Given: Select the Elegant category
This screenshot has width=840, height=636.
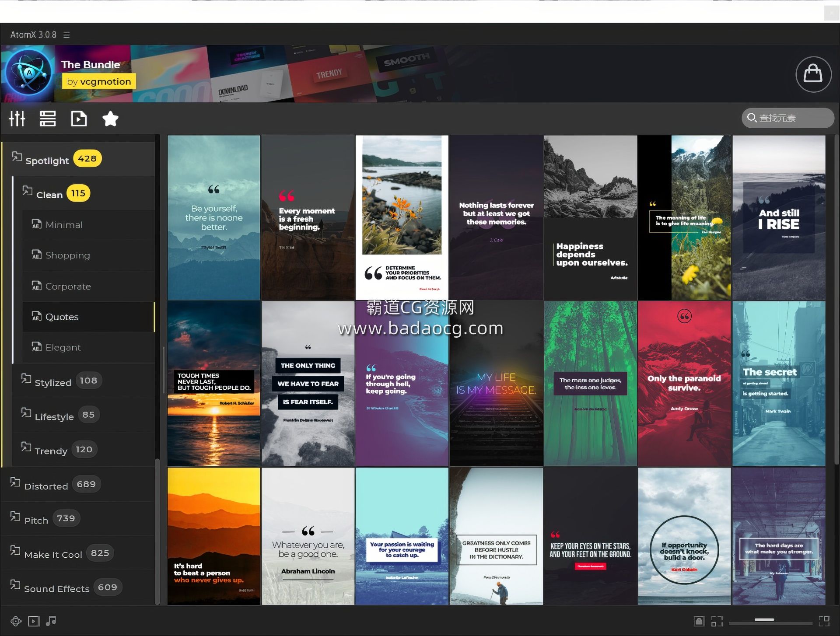Looking at the screenshot, I should pyautogui.click(x=88, y=347).
